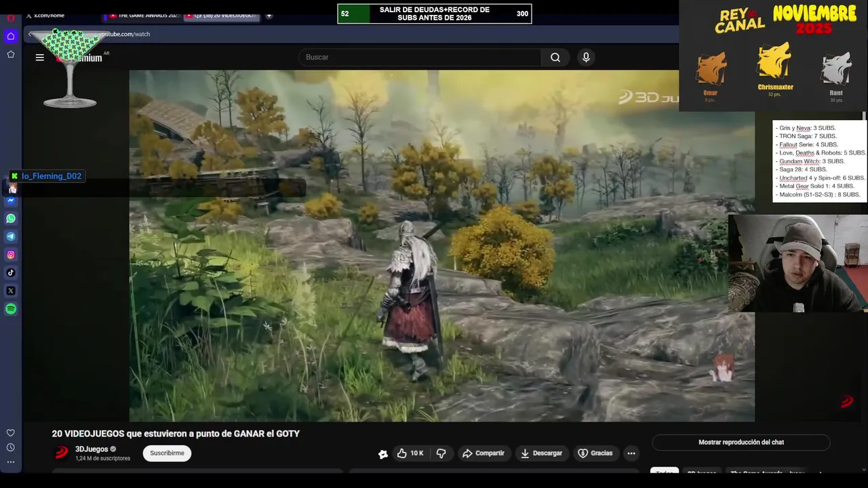Open the 3DJuegos channel avatar
The height and width of the screenshot is (488, 868).
pyautogui.click(x=62, y=453)
